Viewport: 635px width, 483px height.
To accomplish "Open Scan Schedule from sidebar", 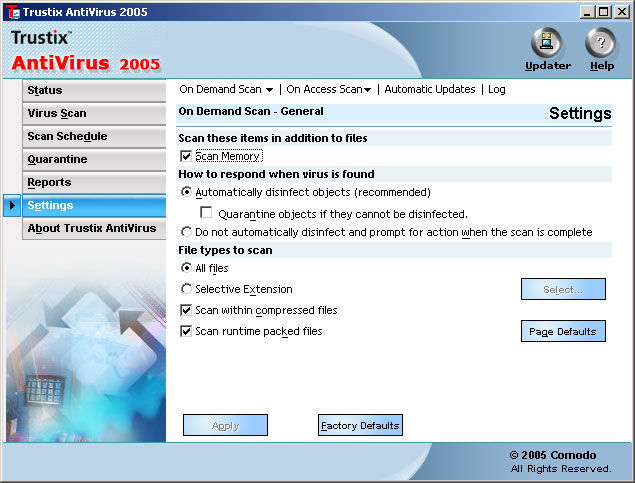I will 94,136.
